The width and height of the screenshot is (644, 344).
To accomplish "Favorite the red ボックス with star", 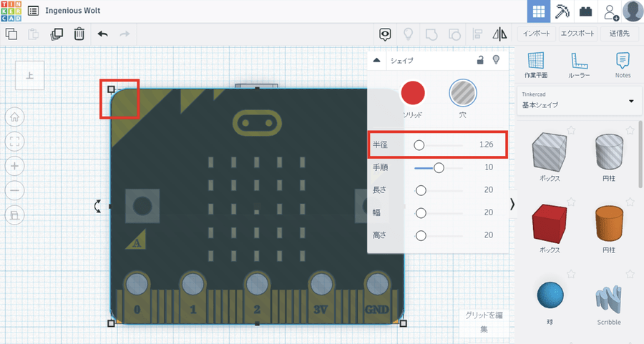I will [x=571, y=202].
